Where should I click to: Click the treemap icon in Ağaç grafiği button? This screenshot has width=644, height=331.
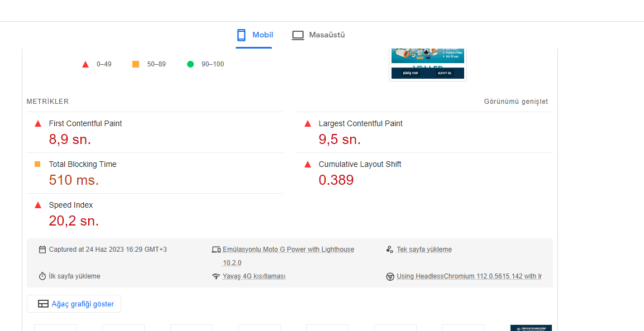(43, 304)
